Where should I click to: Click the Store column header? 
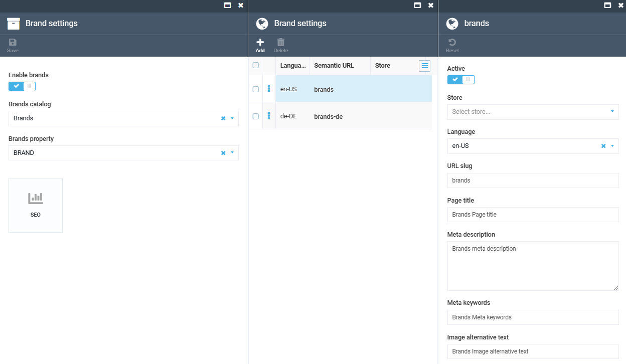click(383, 66)
